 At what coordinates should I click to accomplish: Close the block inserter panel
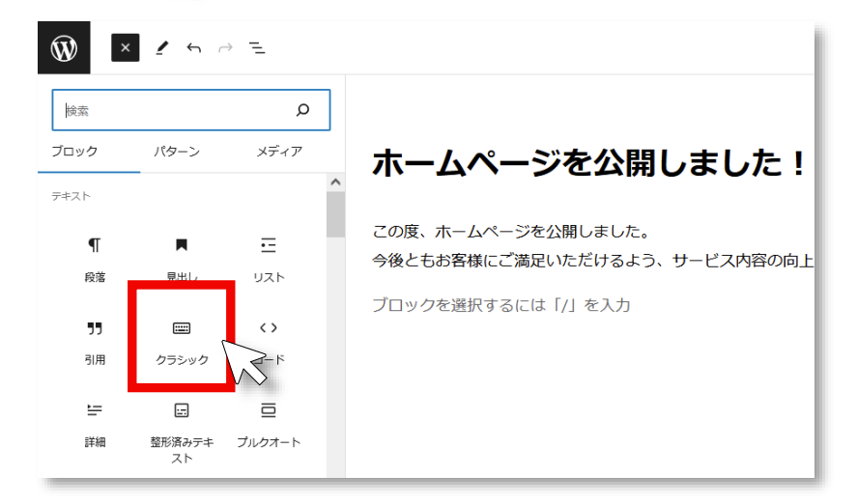pos(126,48)
